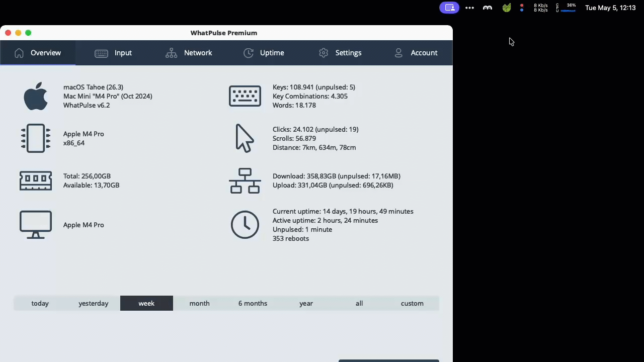644x362 pixels.
Task: Select the week time range
Action: [146, 303]
